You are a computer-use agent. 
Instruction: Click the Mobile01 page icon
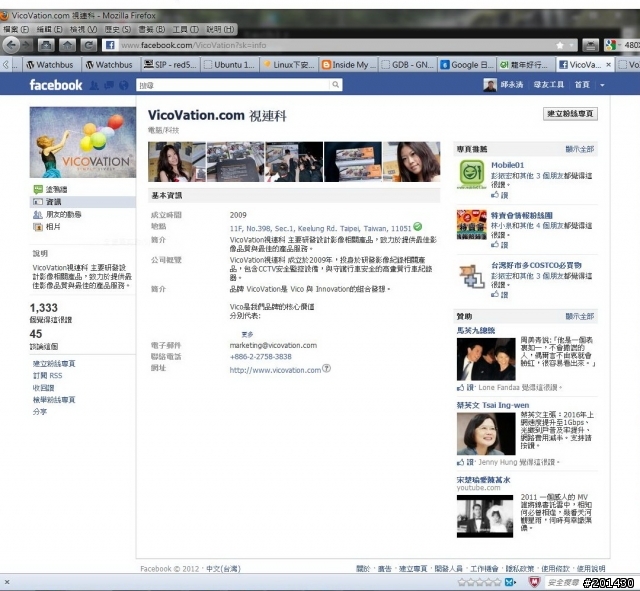click(471, 174)
